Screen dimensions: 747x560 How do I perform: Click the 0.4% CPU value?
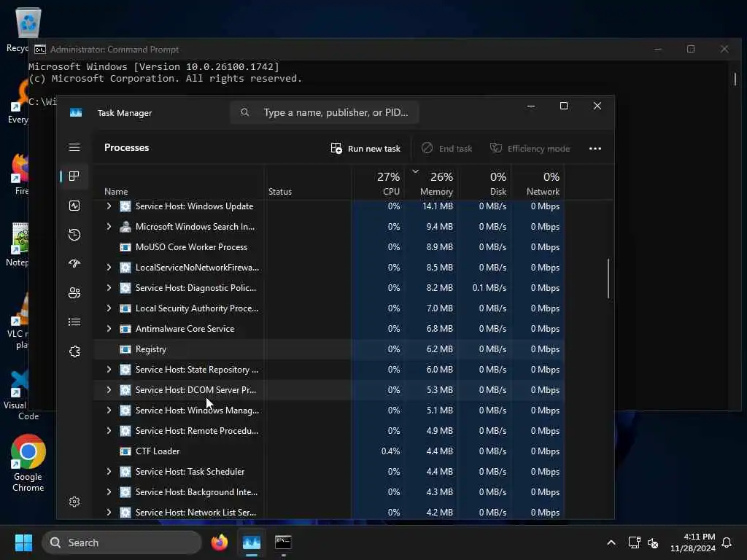point(390,451)
